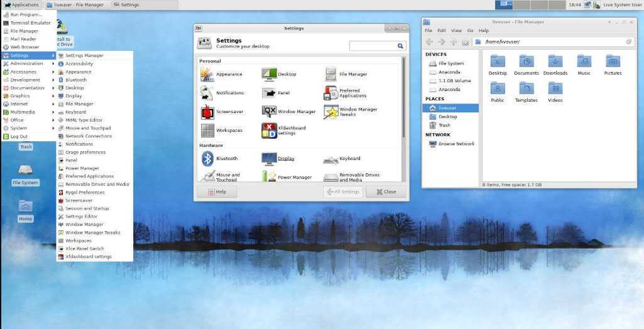Expand the Multimedia submenu
Screen dimensions: 644x329
(23, 112)
